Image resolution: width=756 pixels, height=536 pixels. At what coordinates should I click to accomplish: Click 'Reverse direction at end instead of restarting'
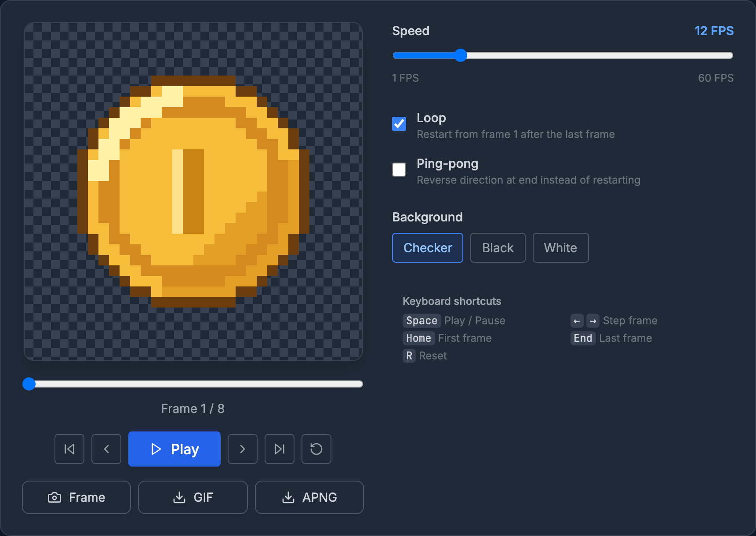tap(528, 180)
